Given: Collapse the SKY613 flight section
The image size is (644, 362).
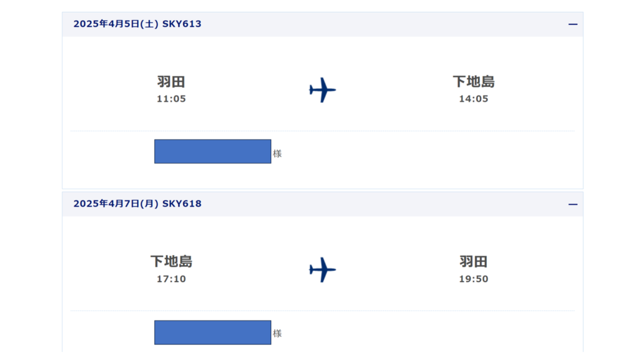Looking at the screenshot, I should 572,25.
